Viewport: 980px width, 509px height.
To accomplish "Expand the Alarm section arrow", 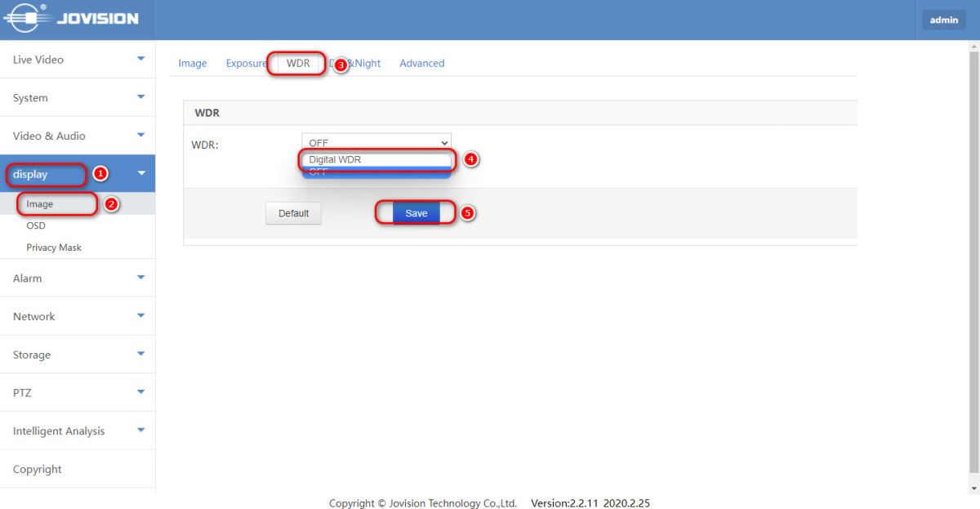I will (140, 278).
